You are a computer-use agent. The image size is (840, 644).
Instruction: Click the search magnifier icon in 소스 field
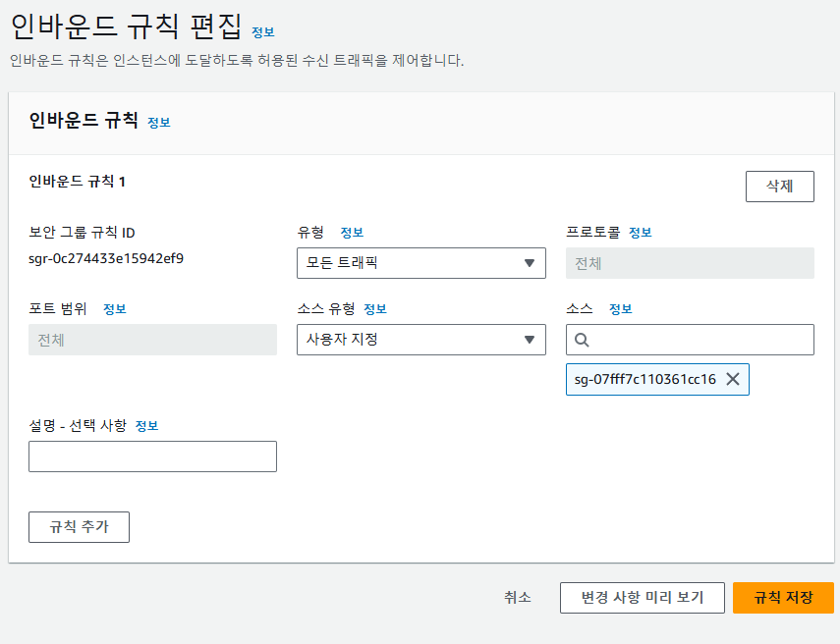coord(582,340)
